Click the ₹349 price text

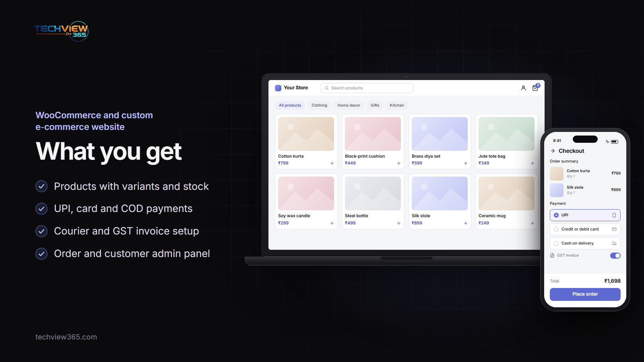tap(484, 163)
